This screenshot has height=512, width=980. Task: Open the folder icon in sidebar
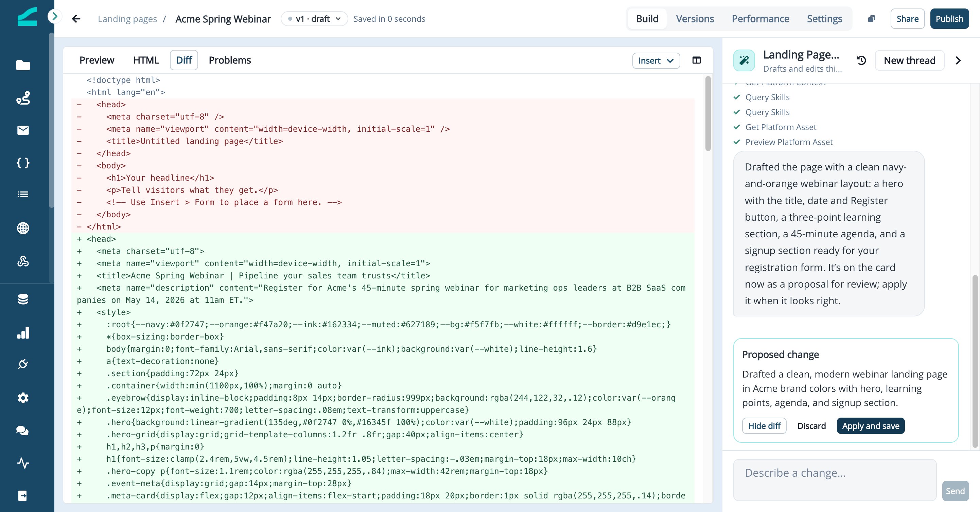point(23,66)
